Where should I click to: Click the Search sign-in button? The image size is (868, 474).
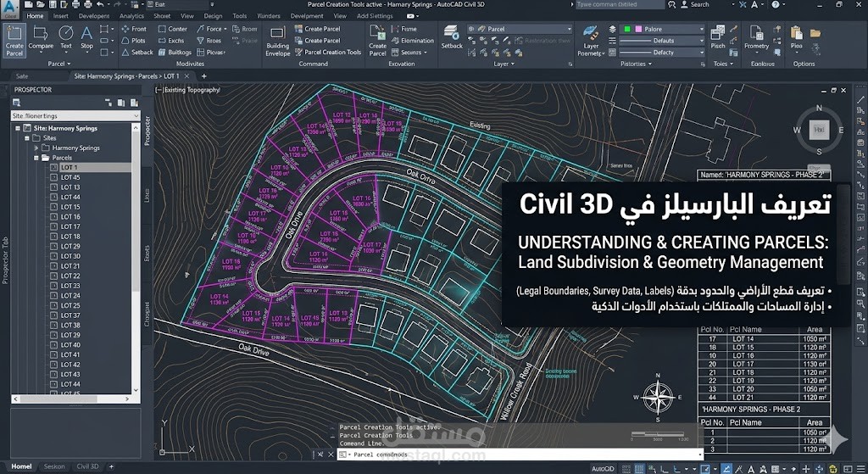[x=695, y=4]
